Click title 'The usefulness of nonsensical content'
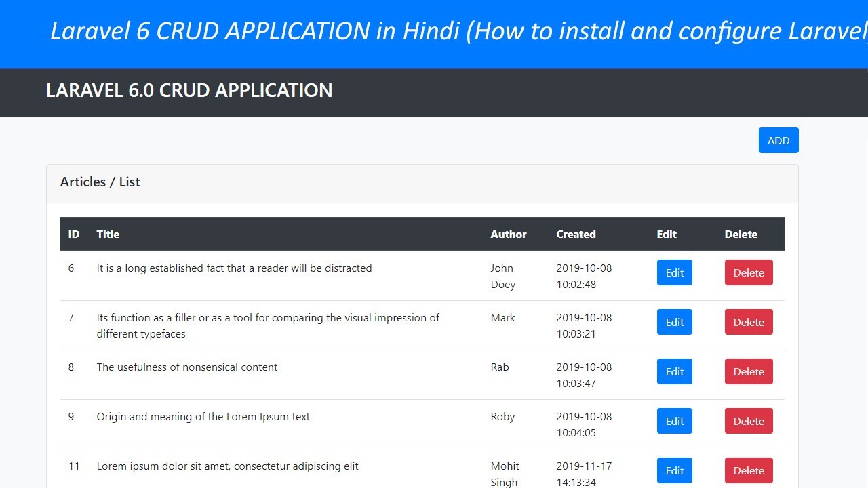This screenshot has width=868, height=488. [x=187, y=367]
